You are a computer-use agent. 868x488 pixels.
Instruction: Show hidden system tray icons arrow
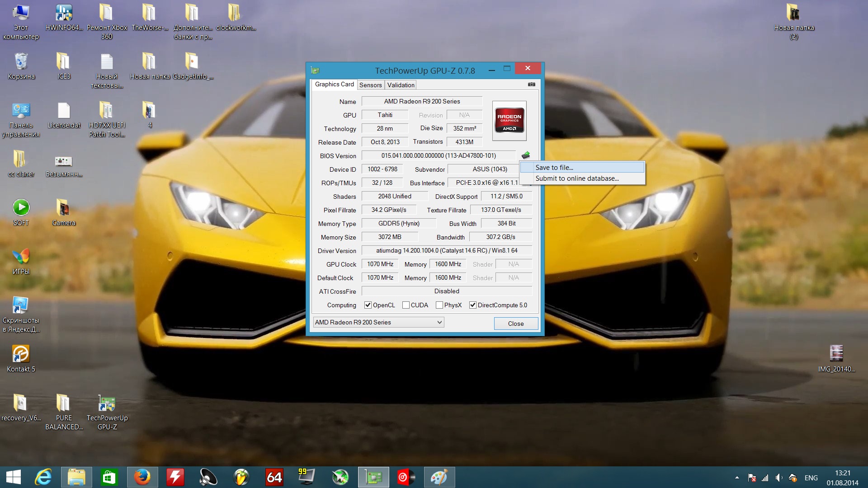pos(737,478)
